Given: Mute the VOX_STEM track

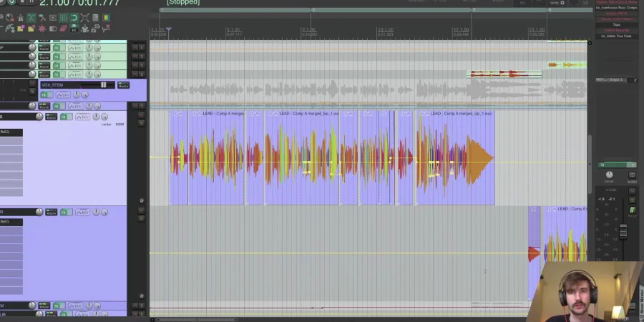Looking at the screenshot, I should 32,84.
